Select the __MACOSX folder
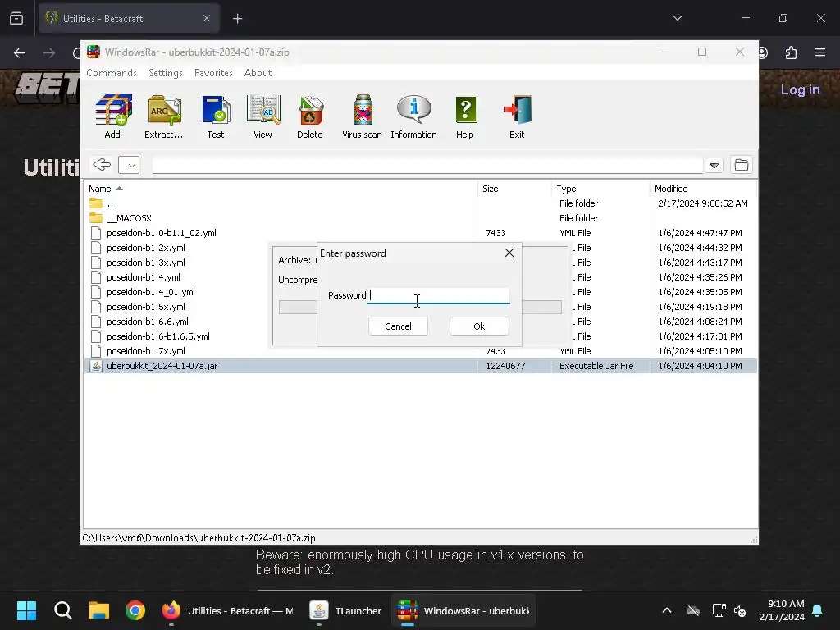 tap(421, 218)
